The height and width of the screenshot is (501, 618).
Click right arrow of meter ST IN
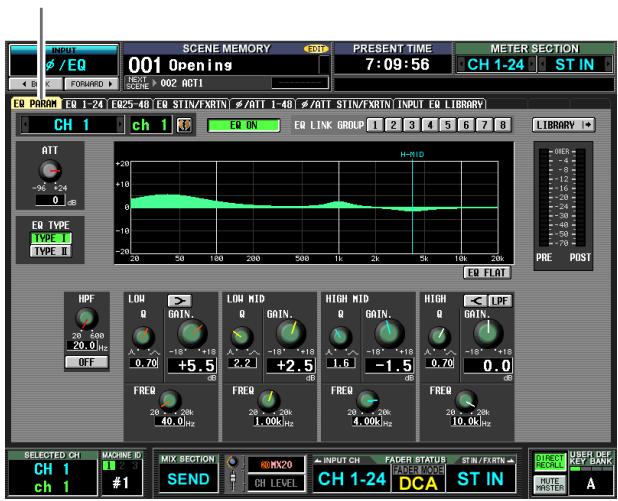pos(608,64)
